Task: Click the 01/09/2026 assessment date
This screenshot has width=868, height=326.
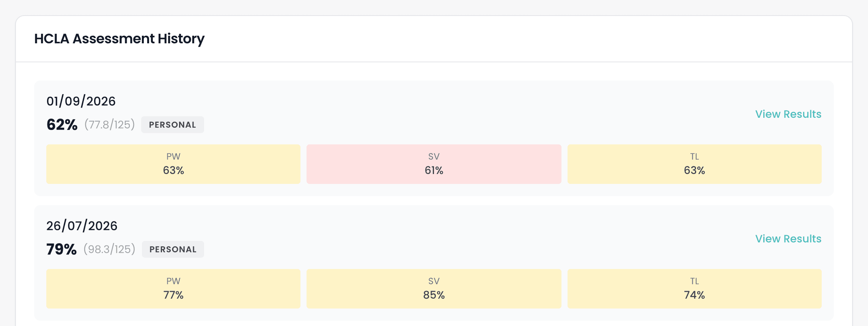Action: point(81,101)
